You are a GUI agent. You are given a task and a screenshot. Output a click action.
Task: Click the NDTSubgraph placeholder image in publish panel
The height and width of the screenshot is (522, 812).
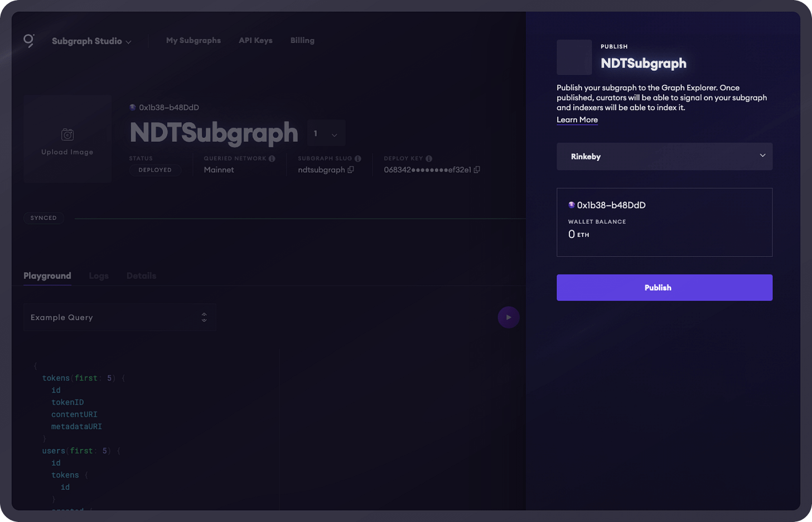(x=574, y=57)
